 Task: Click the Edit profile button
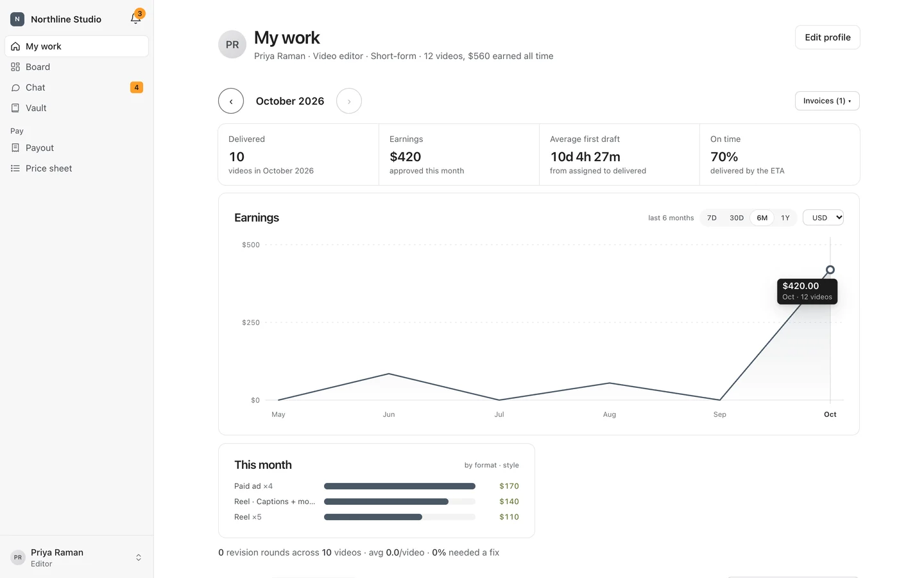pos(828,37)
